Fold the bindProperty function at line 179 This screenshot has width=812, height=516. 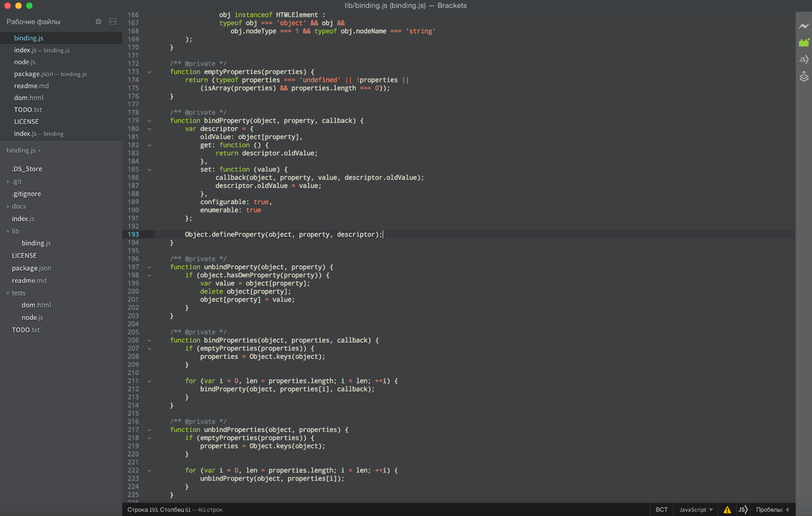click(149, 121)
